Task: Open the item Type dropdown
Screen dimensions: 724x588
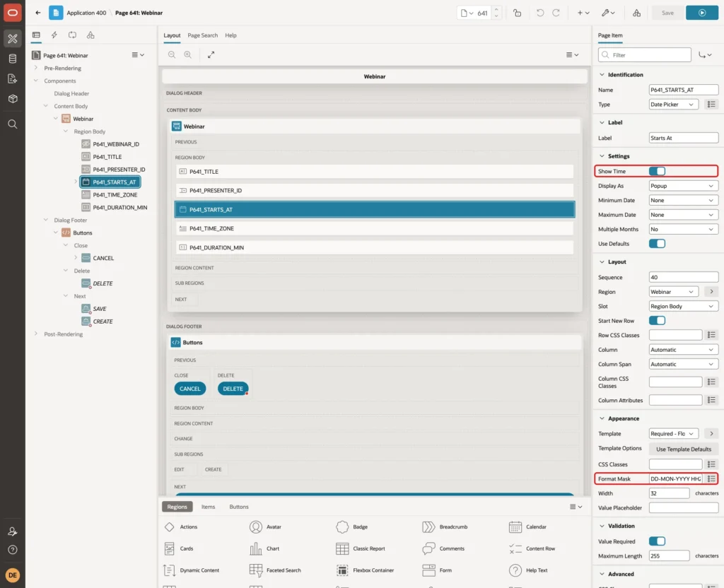Action: tap(673, 105)
